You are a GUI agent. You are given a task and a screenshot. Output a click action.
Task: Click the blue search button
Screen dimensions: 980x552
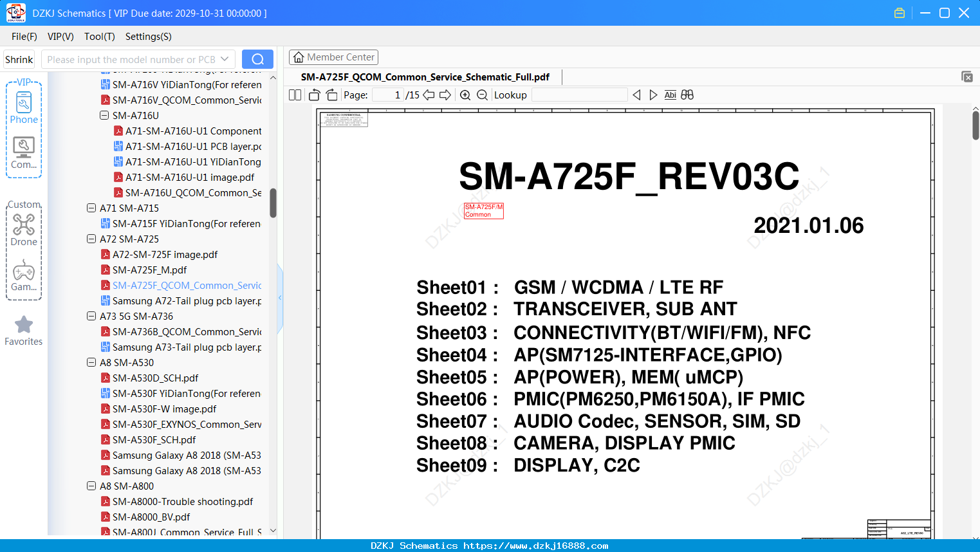tap(257, 59)
